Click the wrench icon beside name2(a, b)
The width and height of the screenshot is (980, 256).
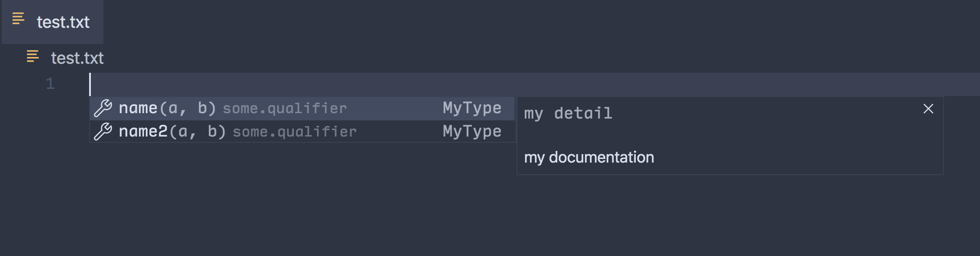point(103,132)
